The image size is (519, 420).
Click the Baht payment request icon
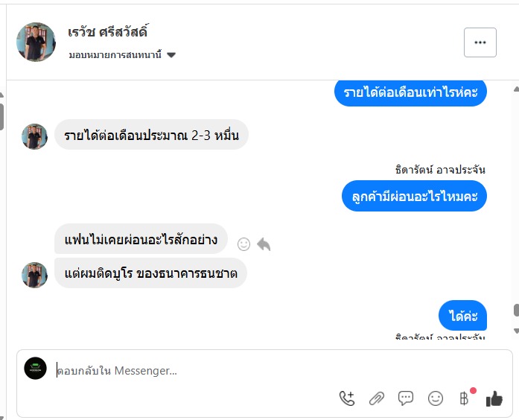(x=465, y=398)
